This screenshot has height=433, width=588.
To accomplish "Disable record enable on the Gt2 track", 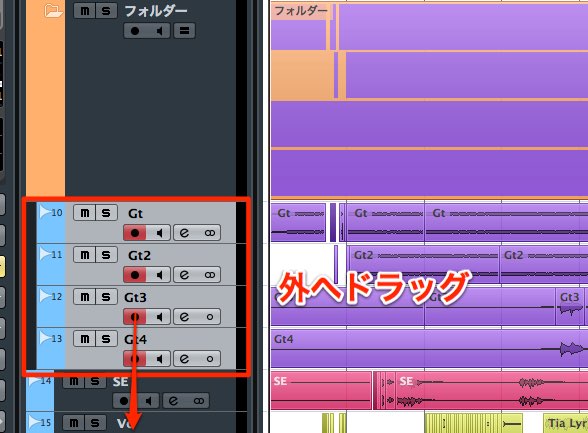I will pyautogui.click(x=135, y=275).
